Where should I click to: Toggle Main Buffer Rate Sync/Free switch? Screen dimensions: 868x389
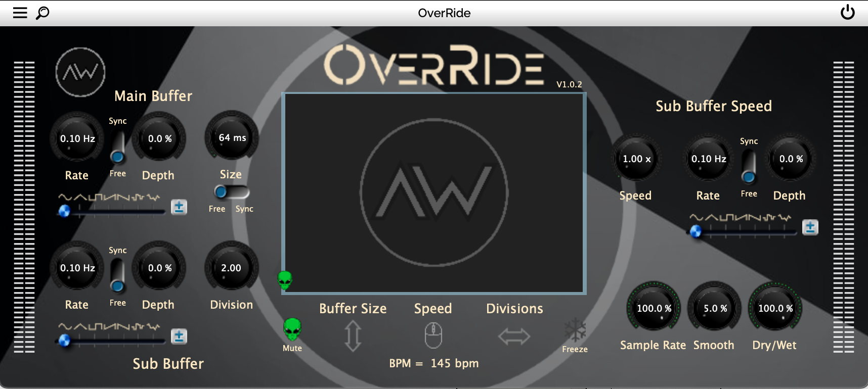117,147
